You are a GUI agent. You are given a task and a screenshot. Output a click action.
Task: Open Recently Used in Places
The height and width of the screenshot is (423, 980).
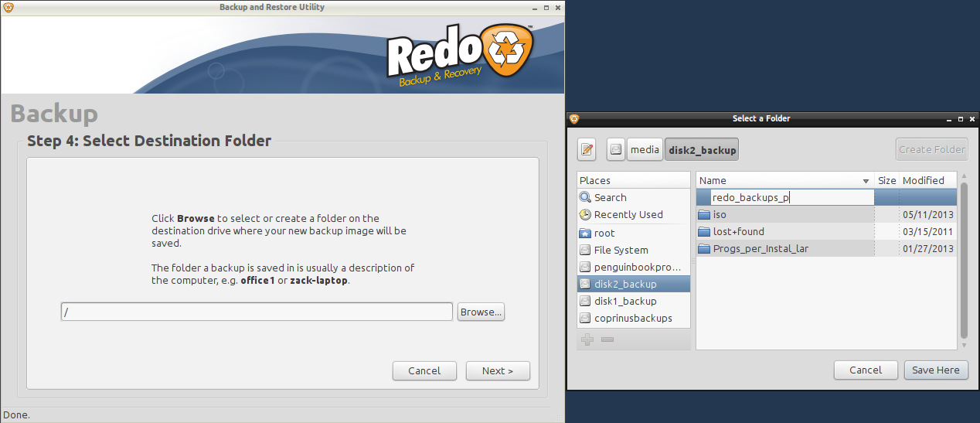click(628, 214)
